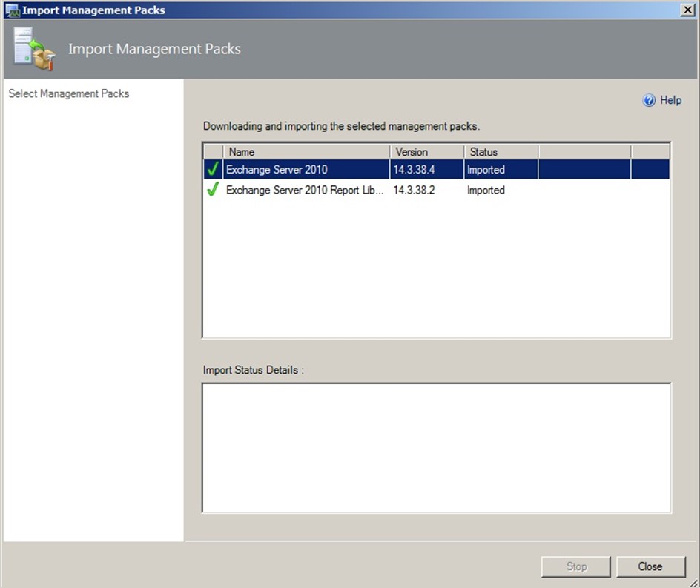This screenshot has height=588, width=700.
Task: Open the Help link
Action: [x=670, y=100]
